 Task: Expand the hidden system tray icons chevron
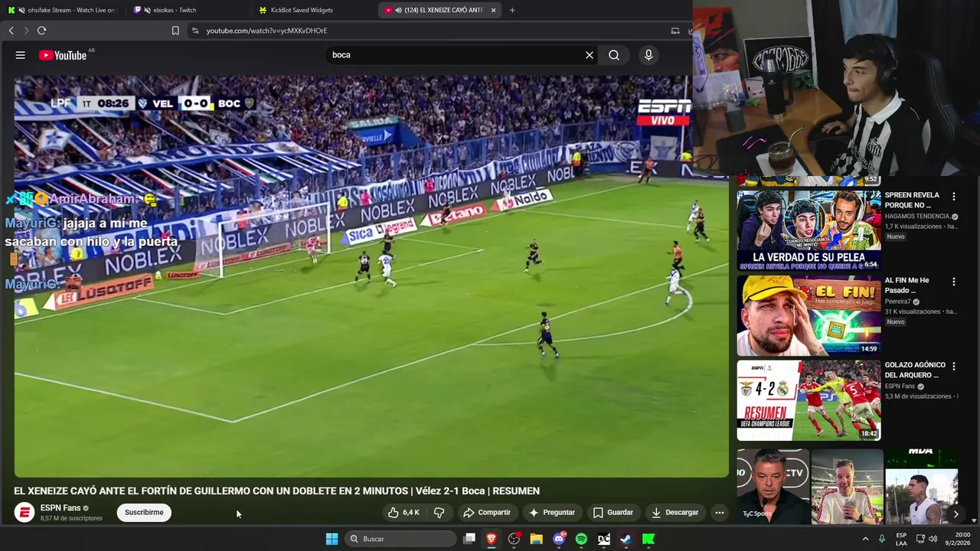(865, 539)
